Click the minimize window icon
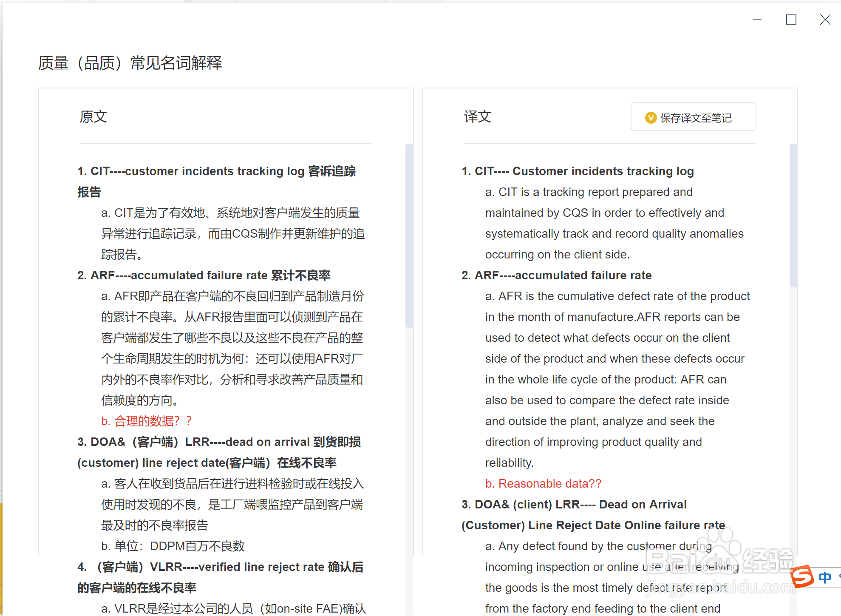 click(757, 20)
